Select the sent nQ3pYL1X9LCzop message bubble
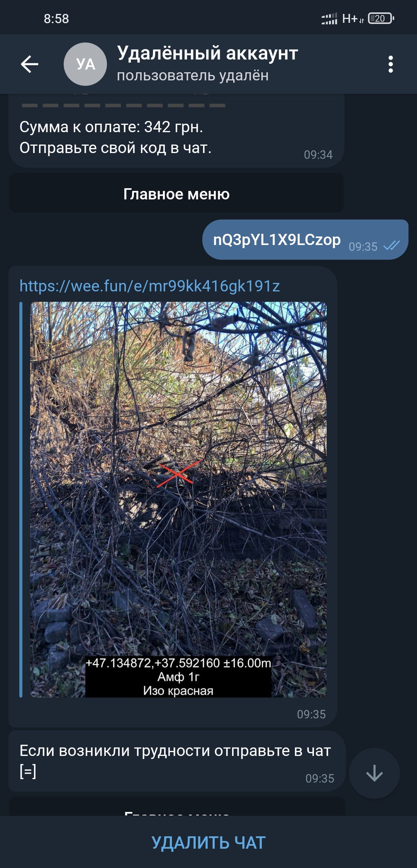Screen dimensions: 417x868 (305, 240)
